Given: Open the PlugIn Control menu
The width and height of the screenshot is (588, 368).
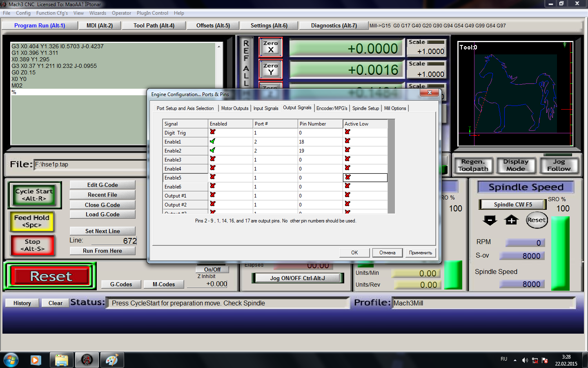Looking at the screenshot, I should click(152, 13).
